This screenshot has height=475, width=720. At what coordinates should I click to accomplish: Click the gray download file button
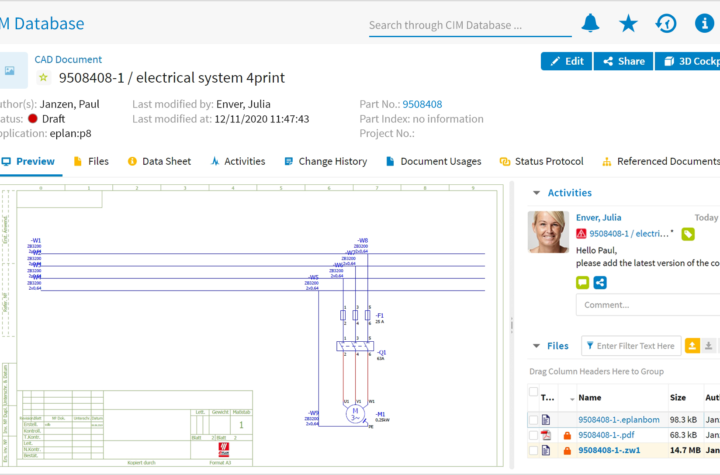[x=709, y=346]
